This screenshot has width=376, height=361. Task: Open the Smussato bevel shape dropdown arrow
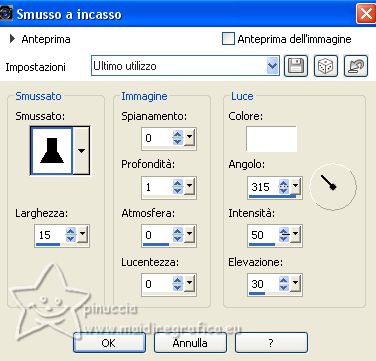81,150
